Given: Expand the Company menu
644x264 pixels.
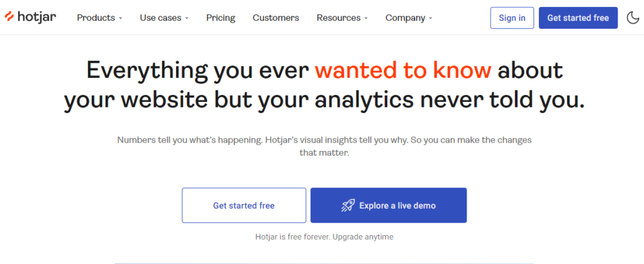Looking at the screenshot, I should pos(406,18).
